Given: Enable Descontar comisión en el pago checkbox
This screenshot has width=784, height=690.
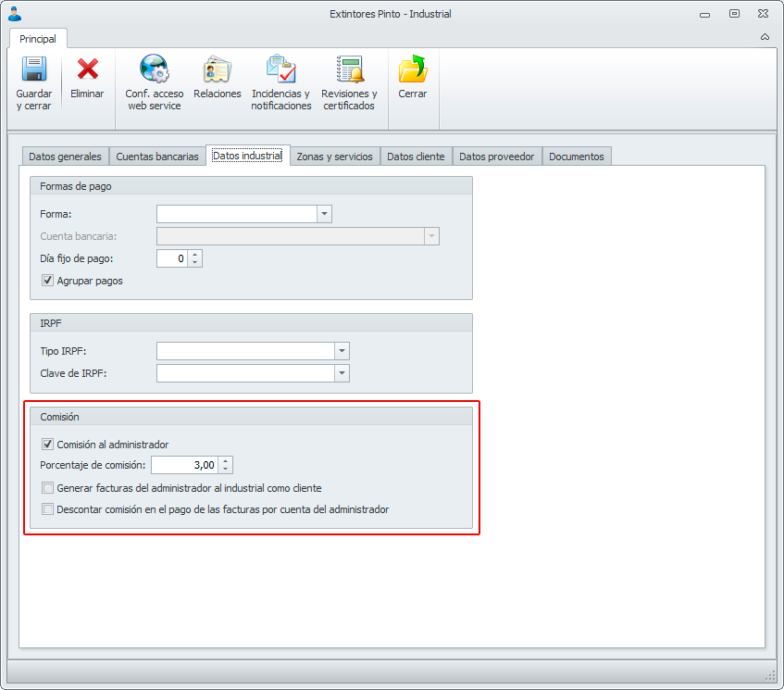Looking at the screenshot, I should pyautogui.click(x=47, y=508).
